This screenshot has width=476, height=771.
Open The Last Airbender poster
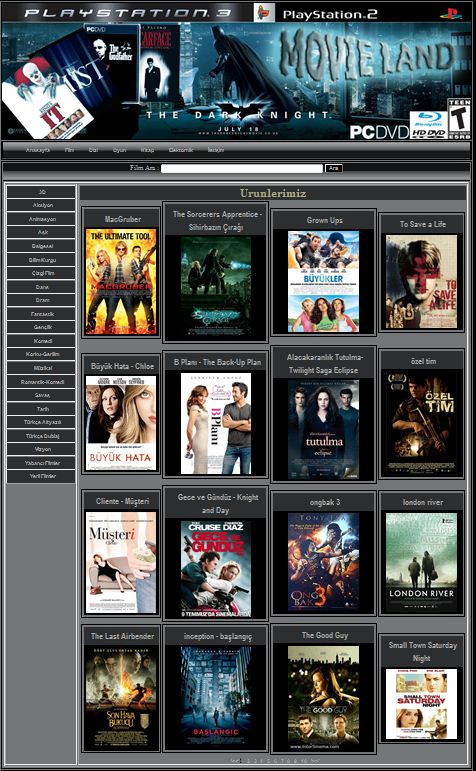[x=121, y=696]
